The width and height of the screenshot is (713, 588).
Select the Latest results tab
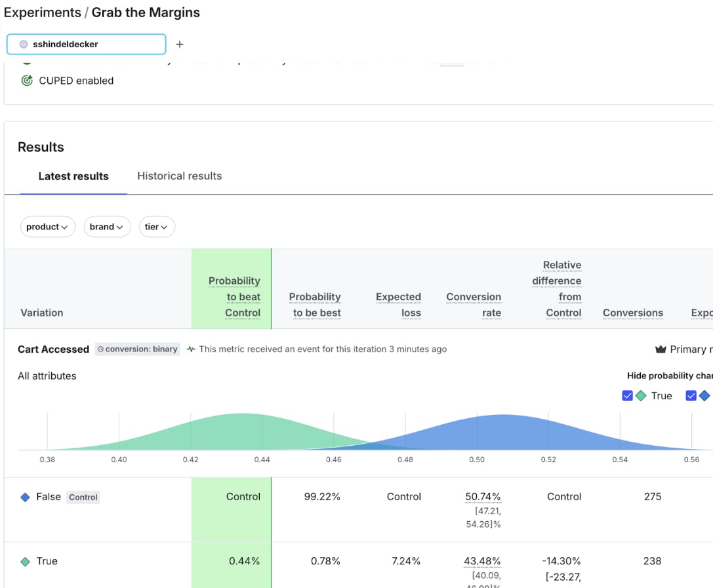(x=73, y=176)
